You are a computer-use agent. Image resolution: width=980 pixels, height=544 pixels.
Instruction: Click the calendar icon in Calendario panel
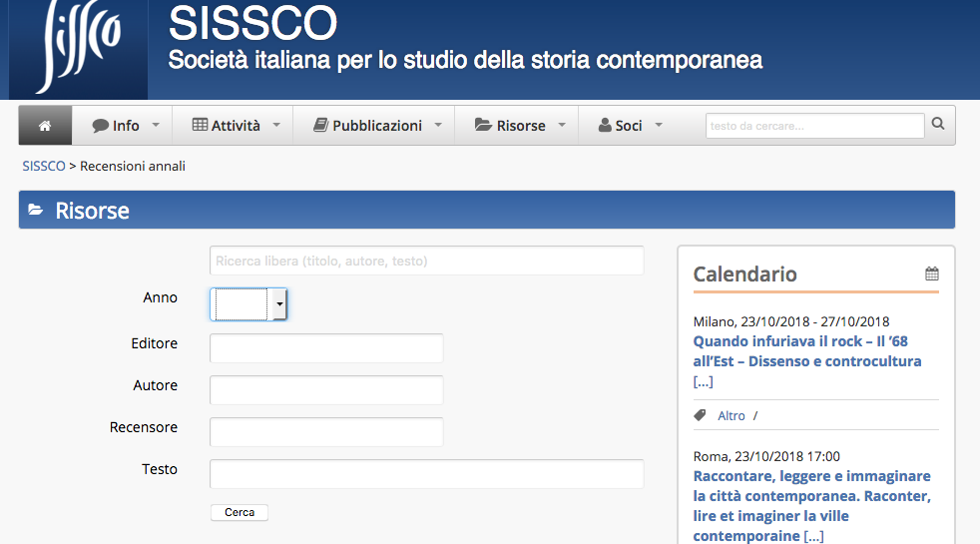point(932,273)
